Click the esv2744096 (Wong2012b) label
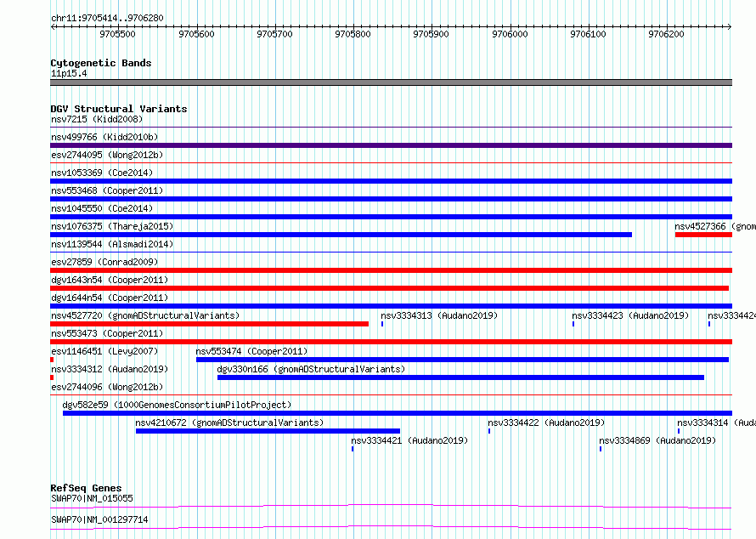Screen dimensions: 756x539 (107, 387)
